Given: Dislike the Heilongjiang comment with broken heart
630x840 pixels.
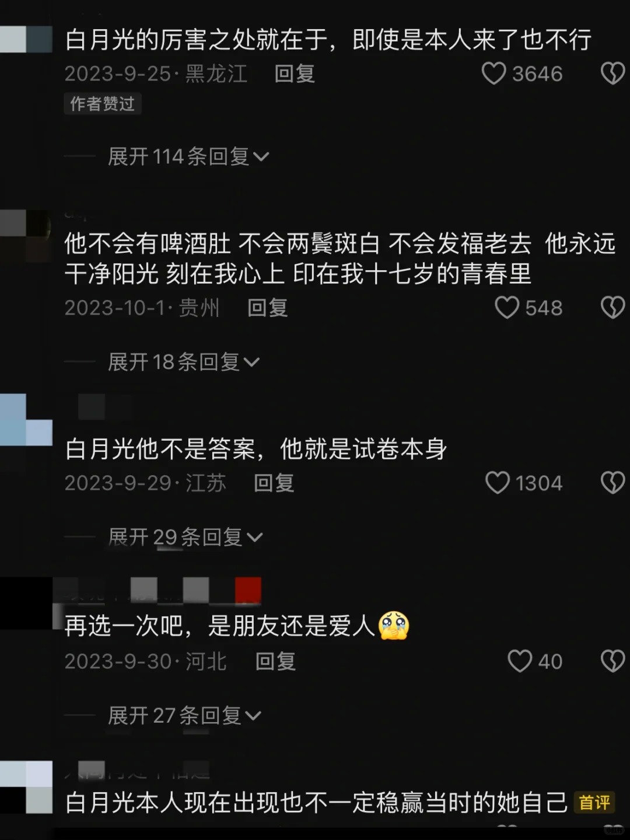Looking at the screenshot, I should [612, 74].
